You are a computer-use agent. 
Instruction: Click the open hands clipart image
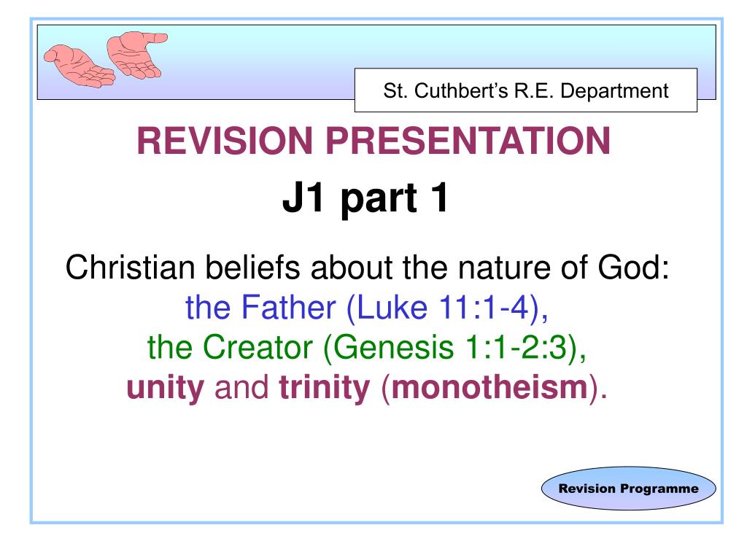coord(105,60)
